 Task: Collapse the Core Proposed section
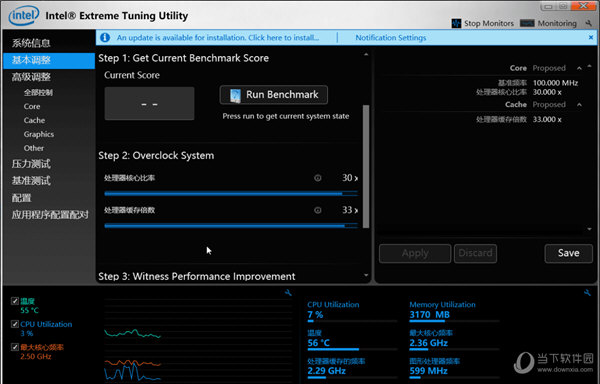coord(579,68)
